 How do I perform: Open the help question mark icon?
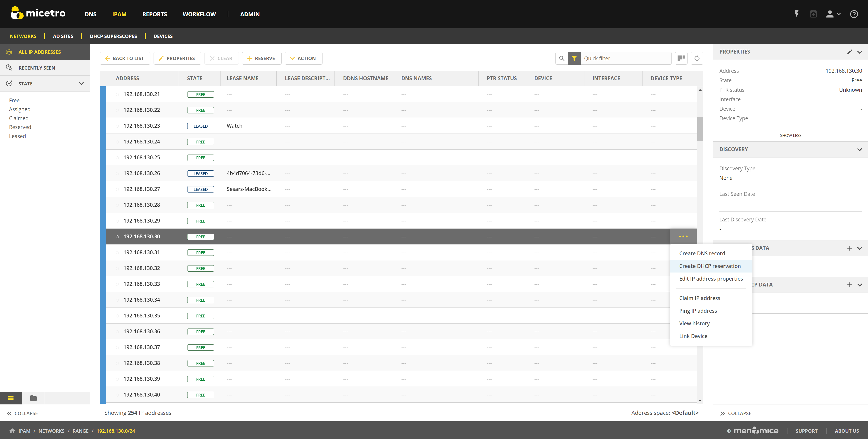click(854, 14)
